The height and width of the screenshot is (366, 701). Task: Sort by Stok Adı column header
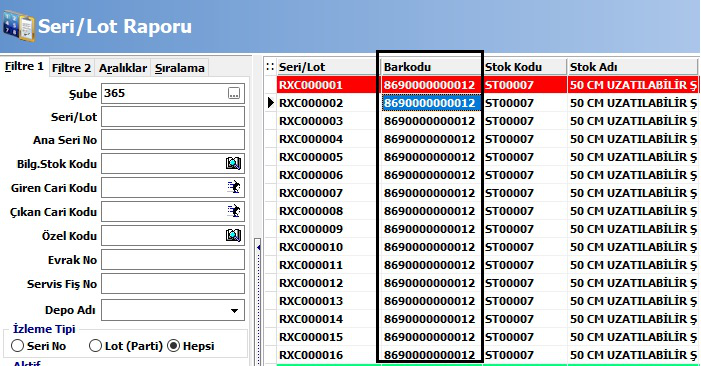(632, 67)
